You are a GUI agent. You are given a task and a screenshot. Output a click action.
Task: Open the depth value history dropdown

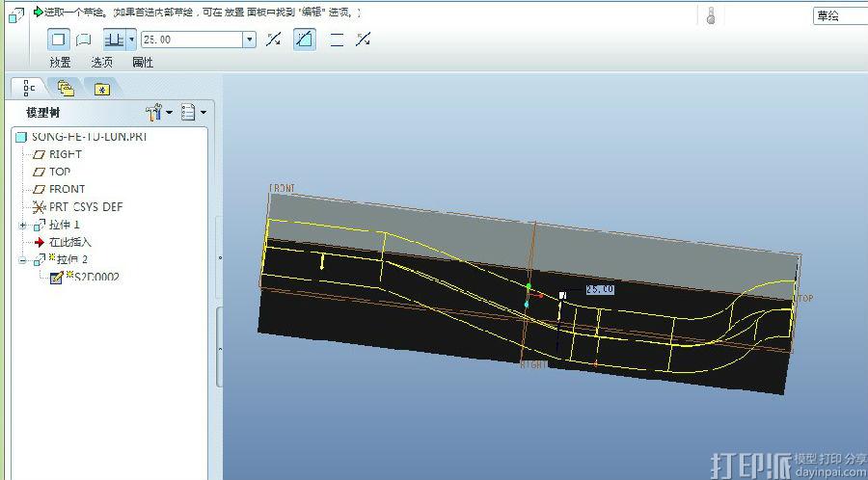[250, 40]
